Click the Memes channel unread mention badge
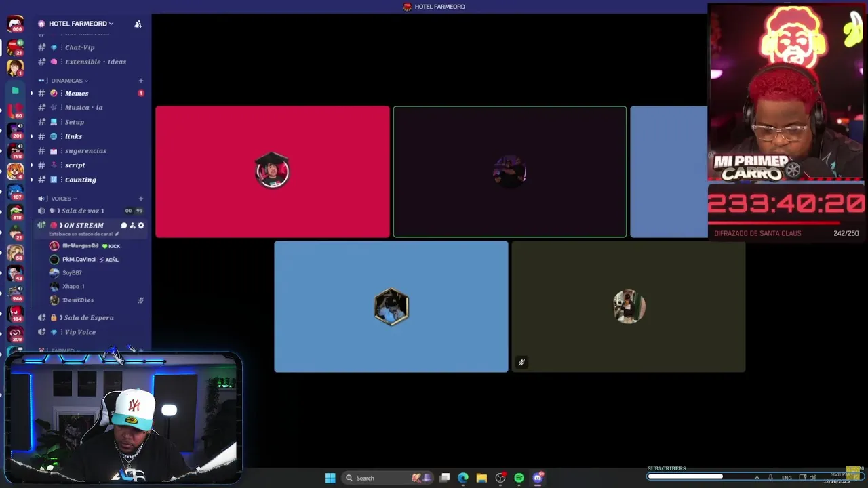 coord(141,94)
